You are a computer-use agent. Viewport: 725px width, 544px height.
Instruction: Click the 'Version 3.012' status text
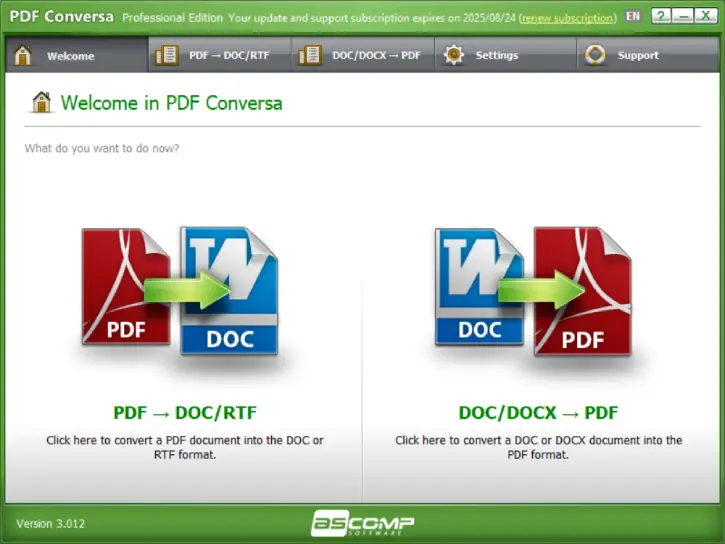[51, 524]
